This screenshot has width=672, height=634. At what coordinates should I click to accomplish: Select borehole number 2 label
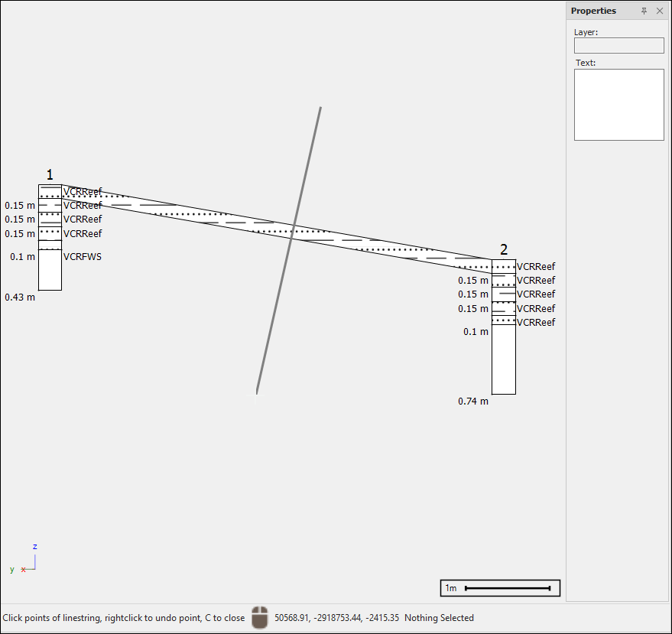coord(504,249)
